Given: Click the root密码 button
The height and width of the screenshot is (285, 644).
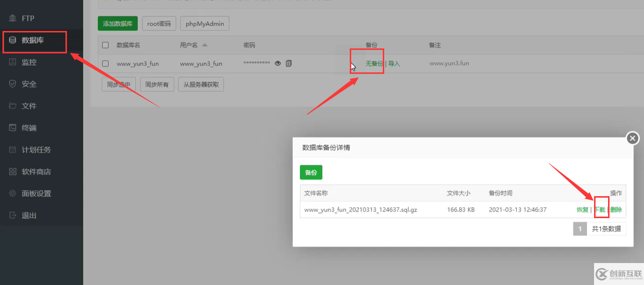Looking at the screenshot, I should (x=159, y=23).
